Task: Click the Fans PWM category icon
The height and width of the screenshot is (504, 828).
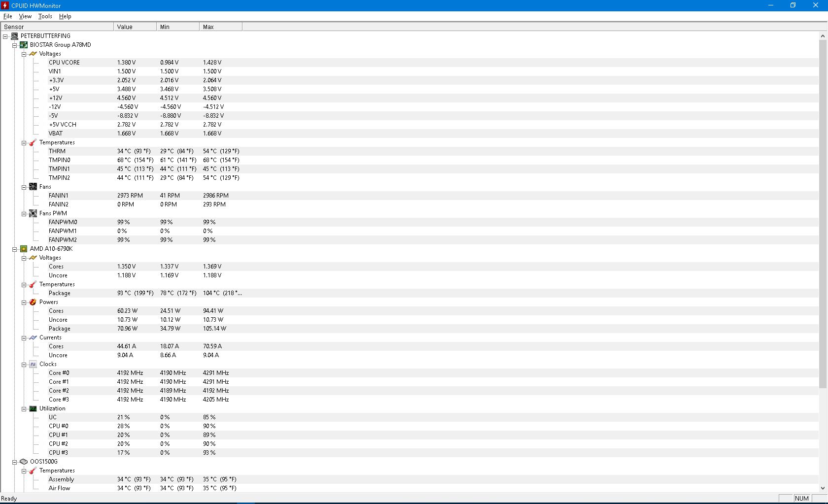Action: coord(33,213)
